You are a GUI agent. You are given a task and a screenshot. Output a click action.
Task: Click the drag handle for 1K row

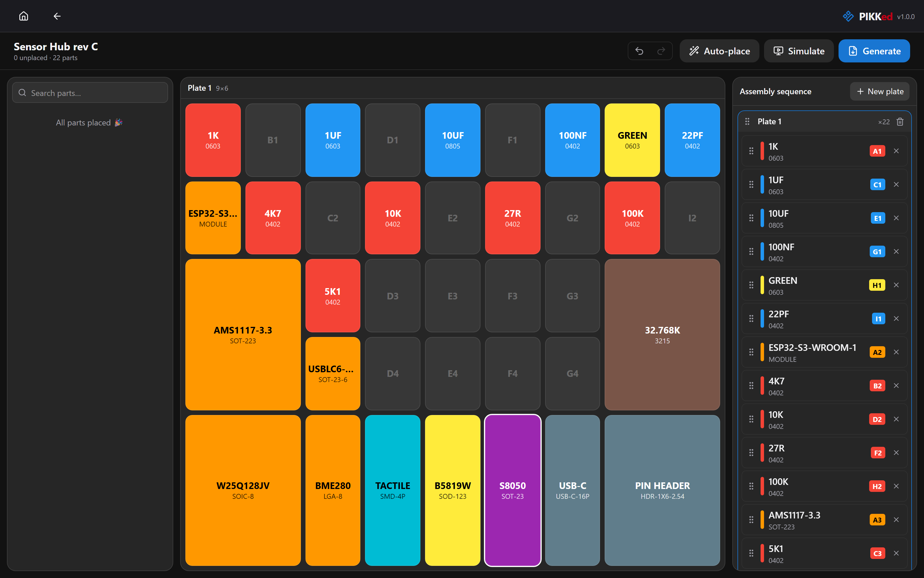[751, 151]
